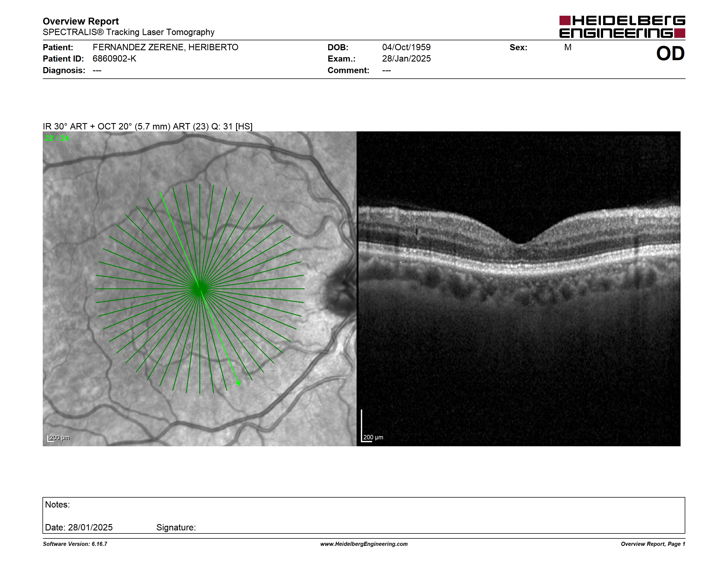
Task: Select patient name FERNANDEZ ZERENE, HERIBERTO
Action: tap(165, 47)
